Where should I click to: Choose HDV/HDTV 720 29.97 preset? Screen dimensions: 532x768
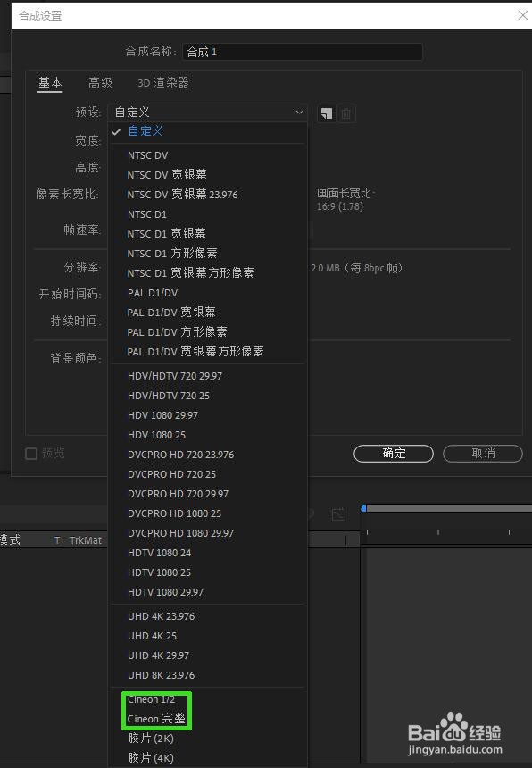(x=208, y=376)
